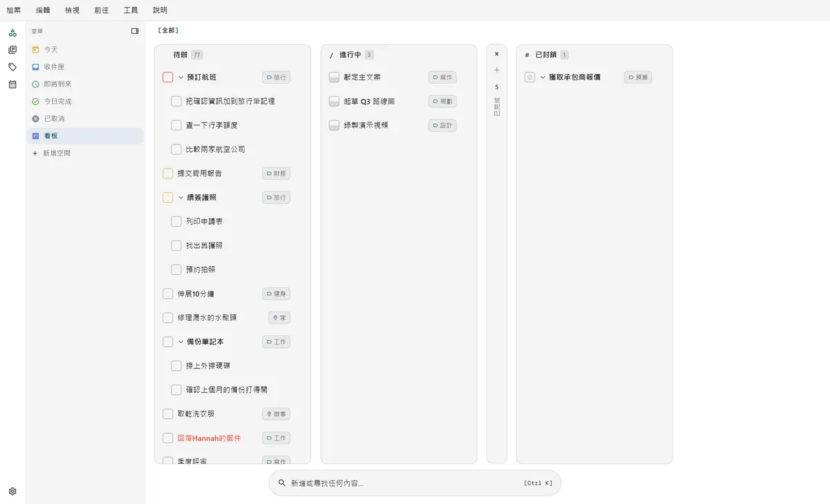Focus the 新增或尋找任何內容 search field

click(415, 483)
